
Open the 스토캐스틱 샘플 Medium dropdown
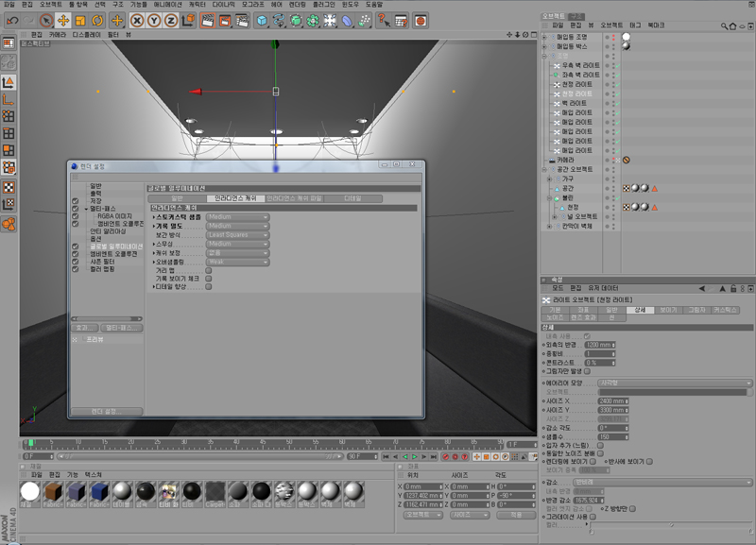[238, 217]
